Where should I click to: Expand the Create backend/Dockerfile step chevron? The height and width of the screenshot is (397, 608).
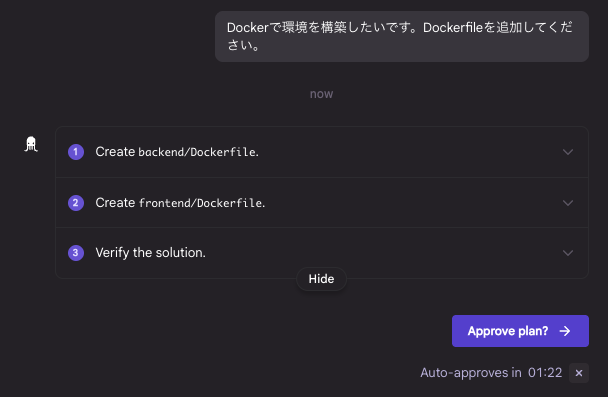pos(568,152)
